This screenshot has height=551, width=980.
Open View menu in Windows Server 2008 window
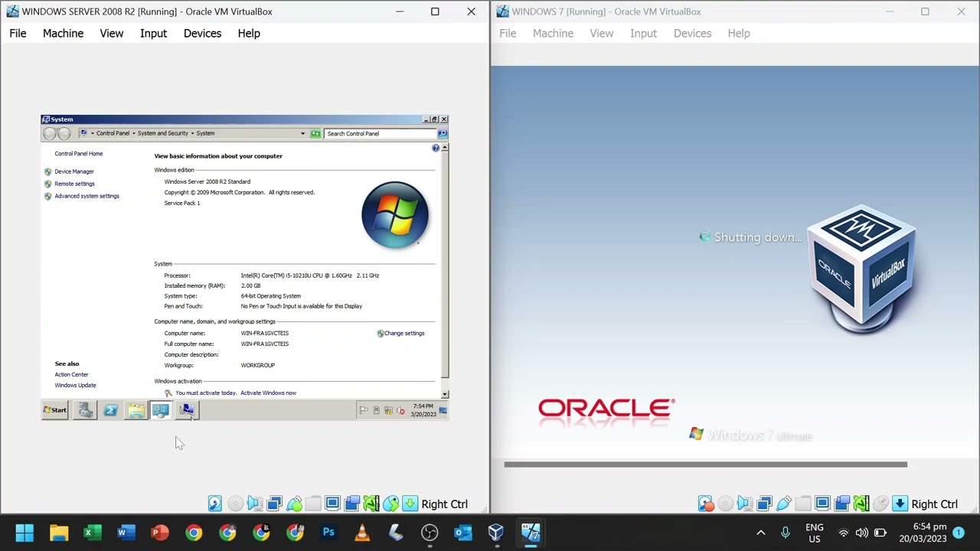tap(111, 33)
